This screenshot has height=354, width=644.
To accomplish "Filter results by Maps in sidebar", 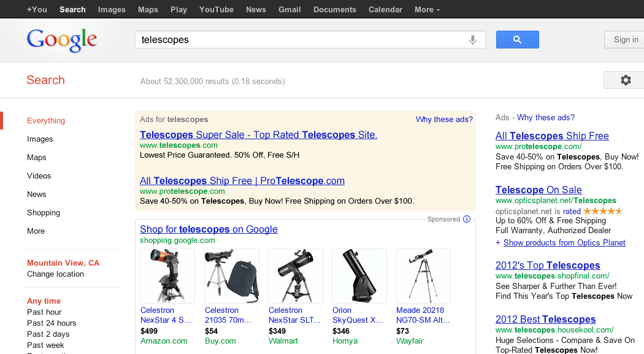I will pos(37,158).
